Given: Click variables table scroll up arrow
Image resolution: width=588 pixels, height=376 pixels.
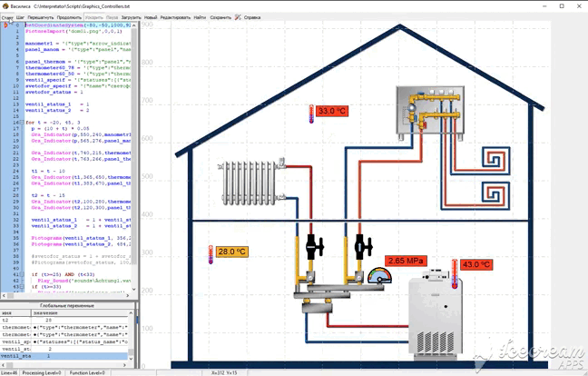Looking at the screenshot, I should tap(131, 312).
